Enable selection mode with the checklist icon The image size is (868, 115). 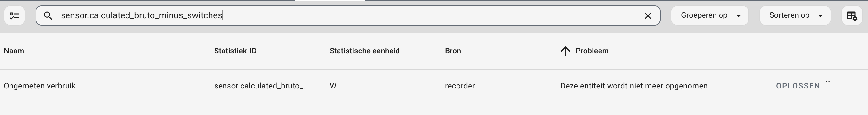point(15,15)
